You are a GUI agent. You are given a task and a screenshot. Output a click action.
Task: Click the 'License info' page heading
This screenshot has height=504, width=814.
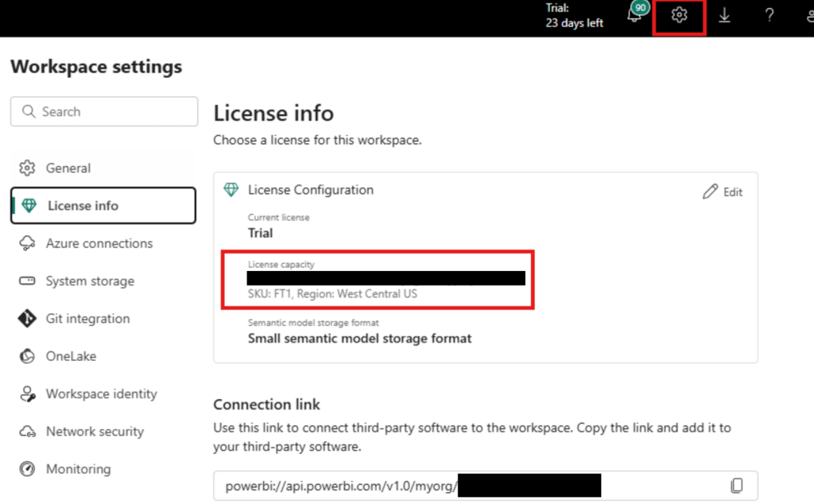(273, 113)
